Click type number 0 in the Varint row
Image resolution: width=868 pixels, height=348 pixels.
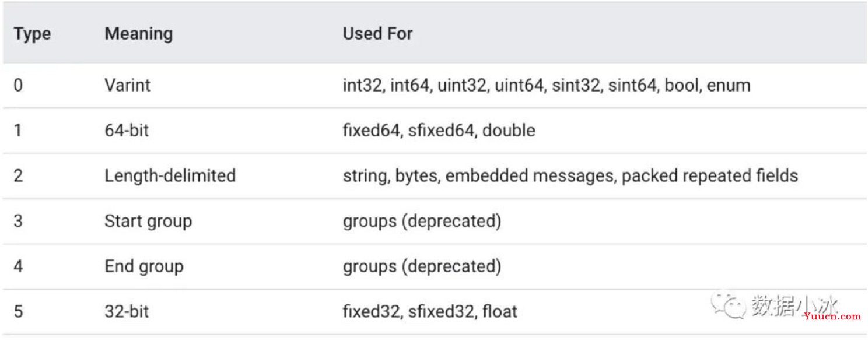tap(18, 85)
